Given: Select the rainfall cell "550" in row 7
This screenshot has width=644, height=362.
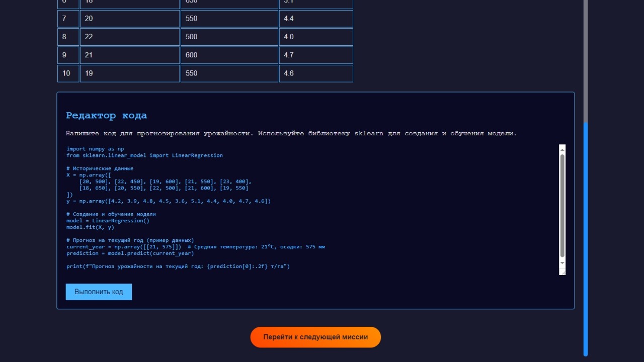Looking at the screenshot, I should (229, 19).
